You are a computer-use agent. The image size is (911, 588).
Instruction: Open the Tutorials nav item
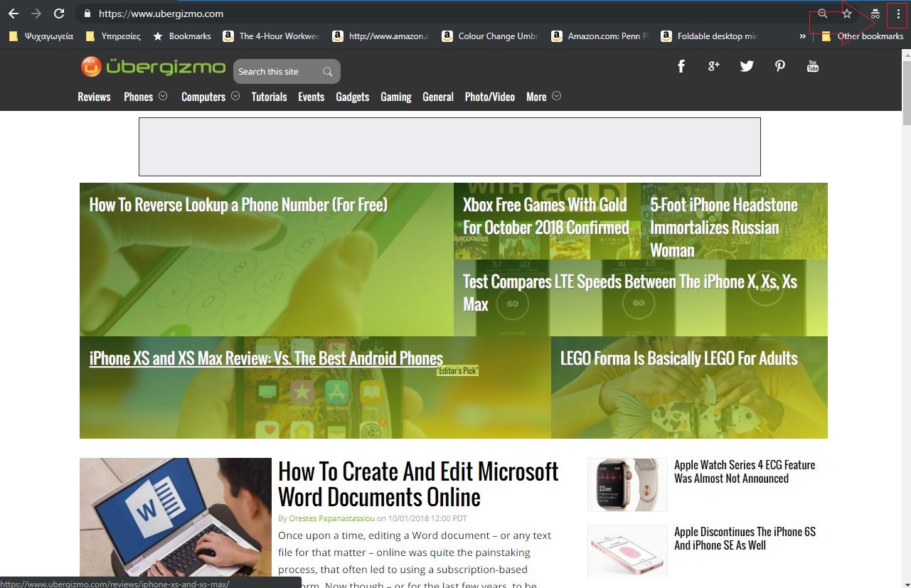coord(269,97)
